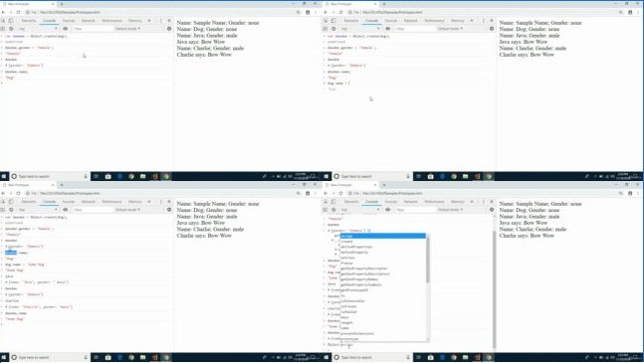Toggle device toolbar icon in the window with highlighted console text
Viewport: 644px width, 363px height.
(x=11, y=202)
